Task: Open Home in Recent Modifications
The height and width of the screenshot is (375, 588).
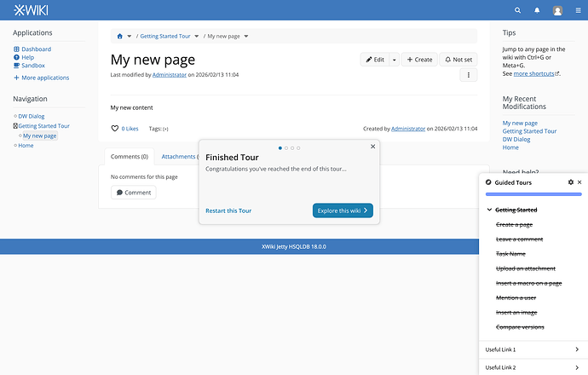Action: 510,147
